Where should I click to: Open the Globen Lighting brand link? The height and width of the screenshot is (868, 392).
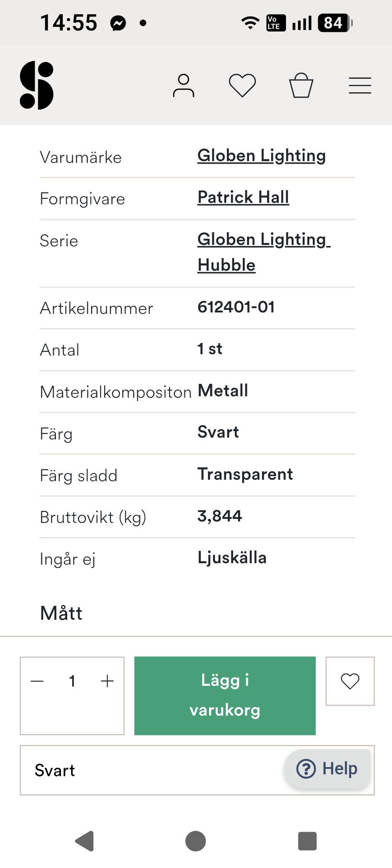click(261, 156)
